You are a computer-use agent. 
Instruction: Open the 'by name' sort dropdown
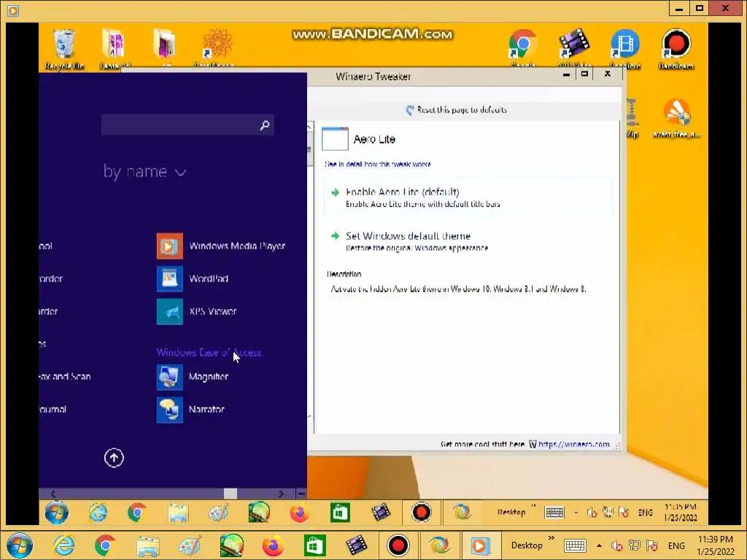click(144, 171)
